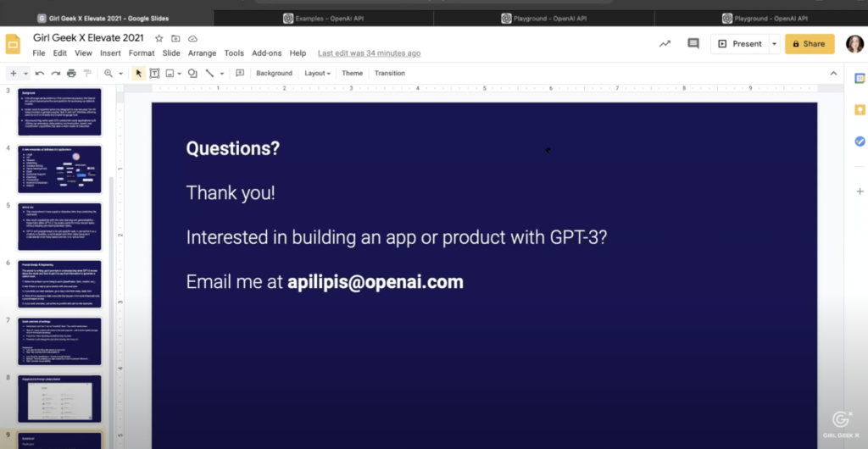Open the Slide menu
Screen dimensions: 868x449
(x=171, y=53)
